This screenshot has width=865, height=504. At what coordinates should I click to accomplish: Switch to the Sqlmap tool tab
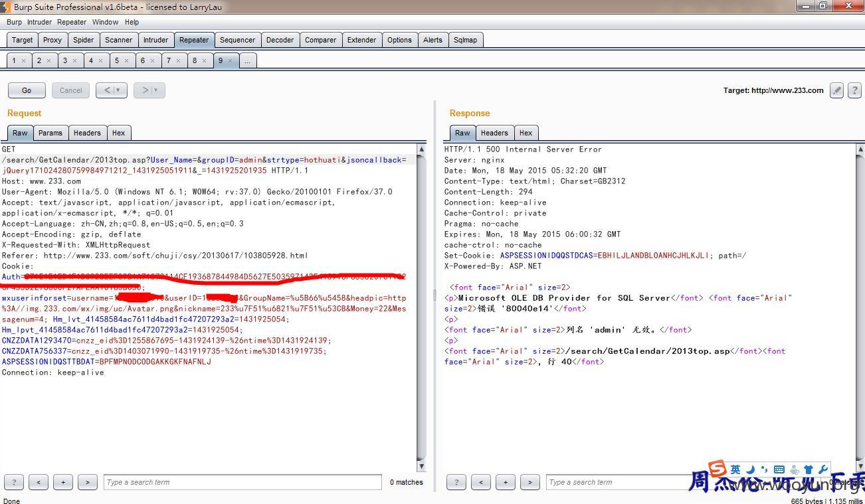click(x=465, y=40)
